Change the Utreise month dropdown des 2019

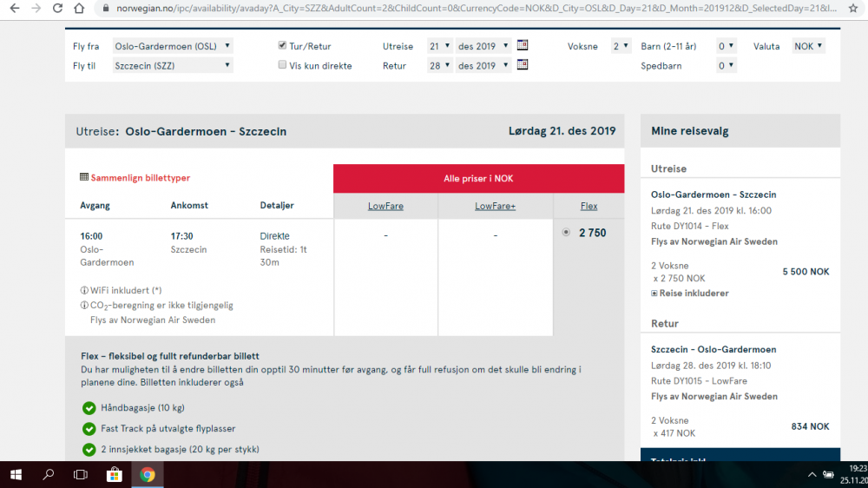[483, 46]
